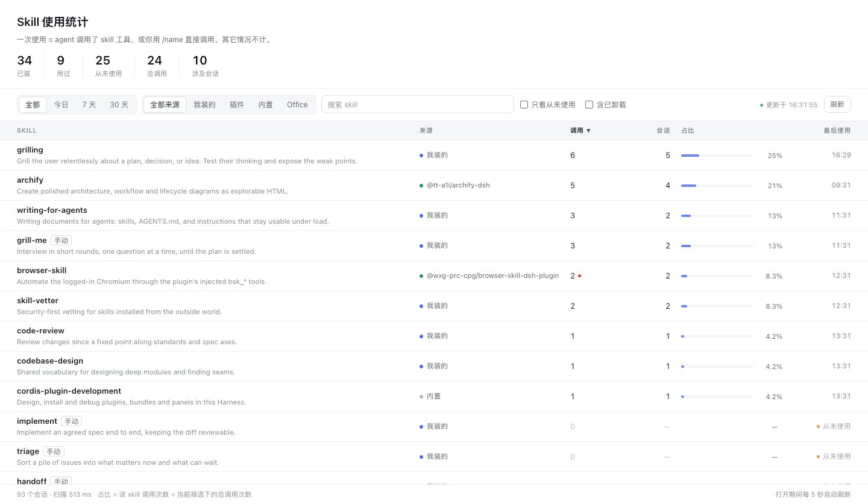
Task: Click the 来源 column header
Action: click(426, 130)
